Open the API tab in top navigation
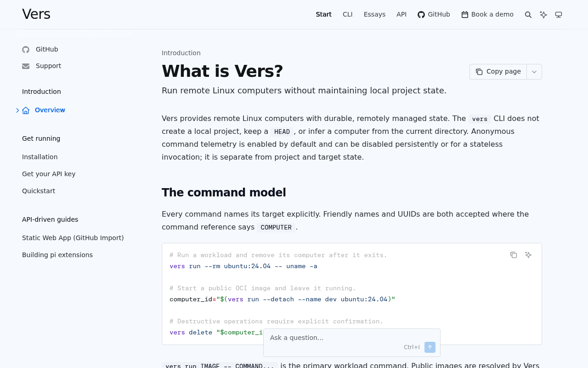Screen dimensions: 588x368 [x=401, y=15]
